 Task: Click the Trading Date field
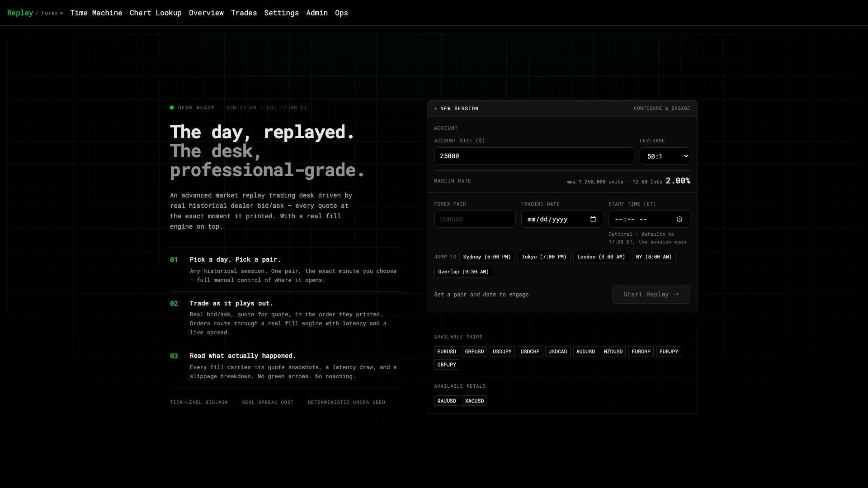(562, 219)
